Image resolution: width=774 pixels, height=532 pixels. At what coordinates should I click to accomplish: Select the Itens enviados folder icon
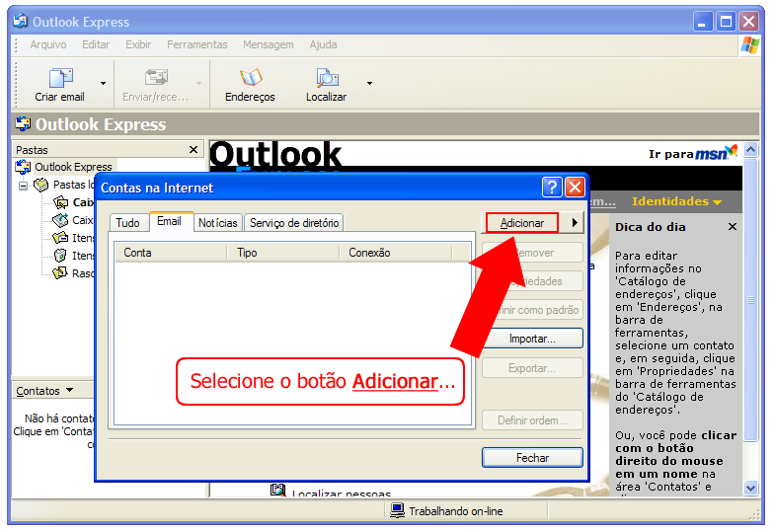click(60, 238)
